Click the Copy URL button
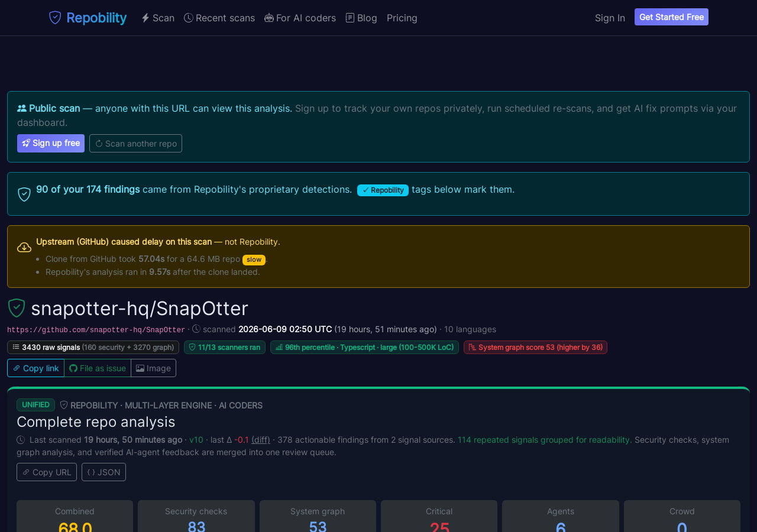This screenshot has height=532, width=757. [47, 472]
